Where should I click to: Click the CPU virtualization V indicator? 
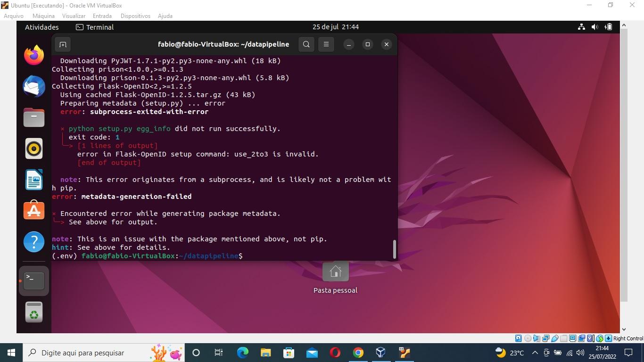(590, 338)
